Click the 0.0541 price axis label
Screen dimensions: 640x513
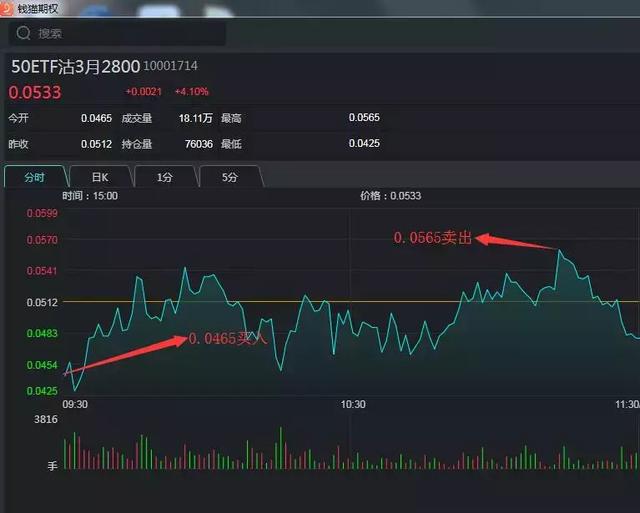point(42,271)
